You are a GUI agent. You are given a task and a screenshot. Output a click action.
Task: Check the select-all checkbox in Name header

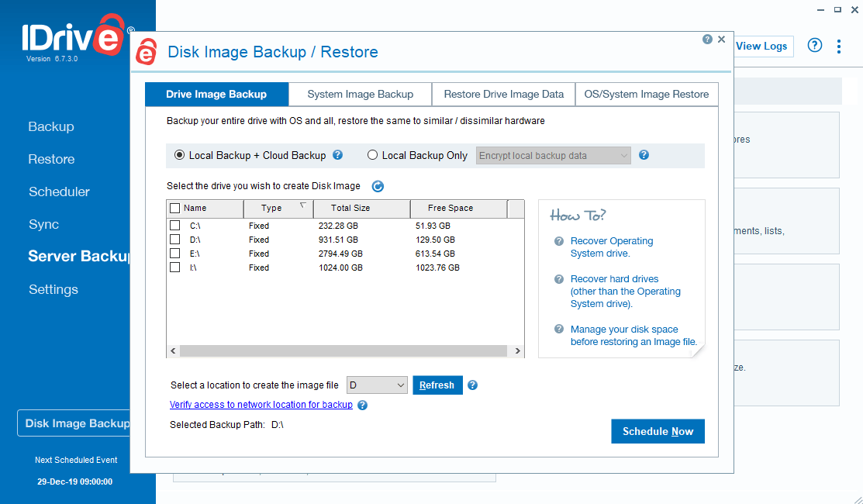pos(174,208)
